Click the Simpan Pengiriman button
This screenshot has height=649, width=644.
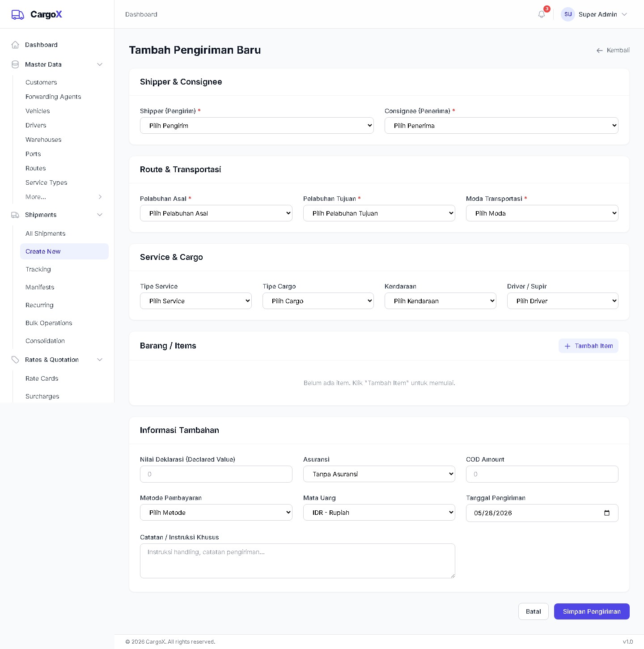pos(592,611)
